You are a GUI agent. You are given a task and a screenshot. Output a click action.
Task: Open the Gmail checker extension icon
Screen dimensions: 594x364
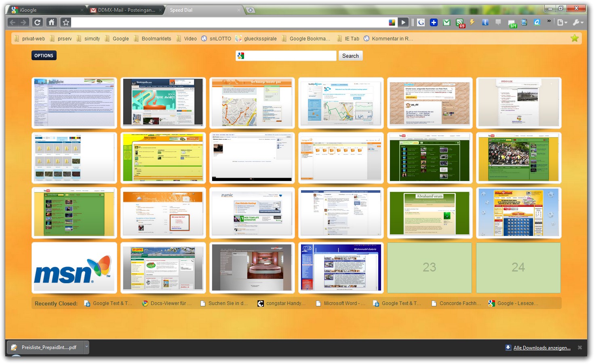click(x=447, y=23)
